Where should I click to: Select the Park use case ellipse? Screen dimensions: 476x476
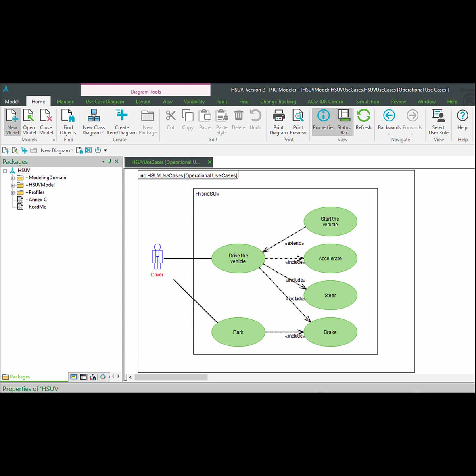click(x=238, y=332)
